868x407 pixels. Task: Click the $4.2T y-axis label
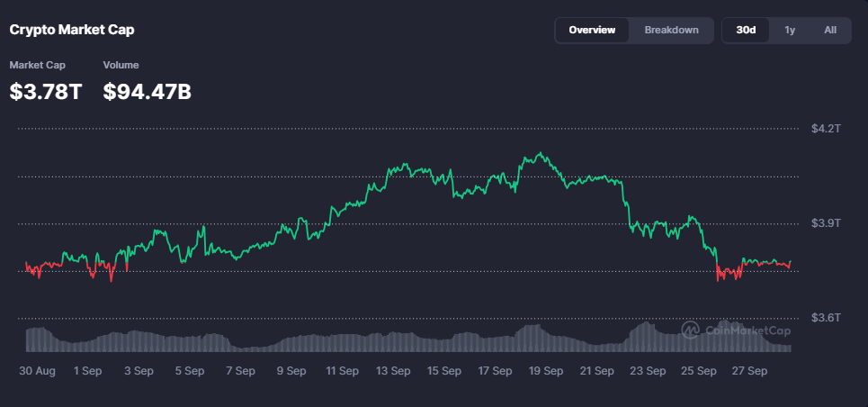[x=824, y=129]
